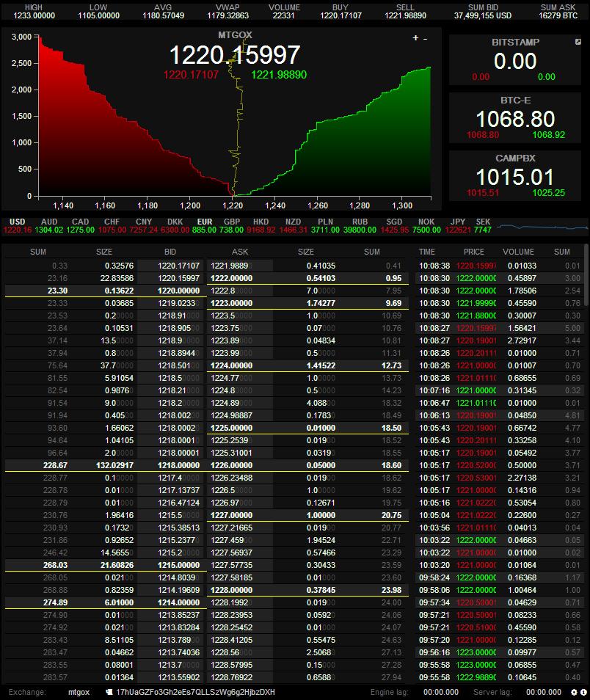Click the CAMPBX price 1015.01
The image size is (590, 700).
coord(515,177)
